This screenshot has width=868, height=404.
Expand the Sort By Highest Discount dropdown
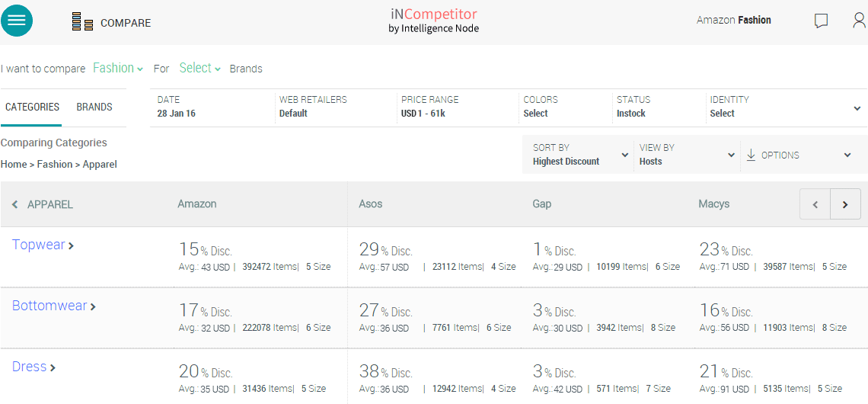click(579, 155)
